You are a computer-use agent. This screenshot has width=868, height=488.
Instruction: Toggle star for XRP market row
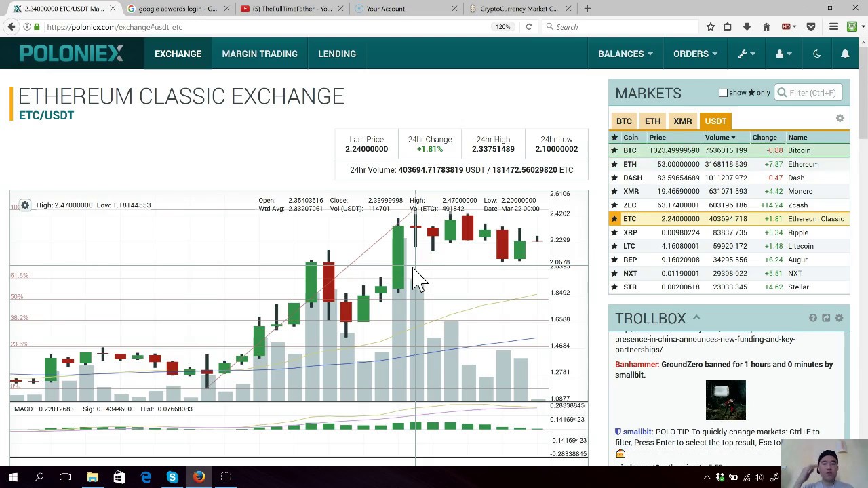click(x=614, y=232)
